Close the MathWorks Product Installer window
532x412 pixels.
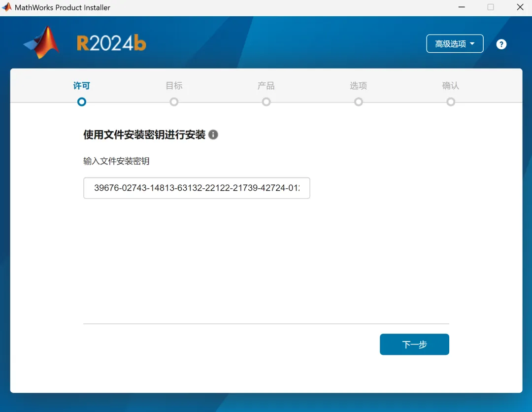click(520, 7)
